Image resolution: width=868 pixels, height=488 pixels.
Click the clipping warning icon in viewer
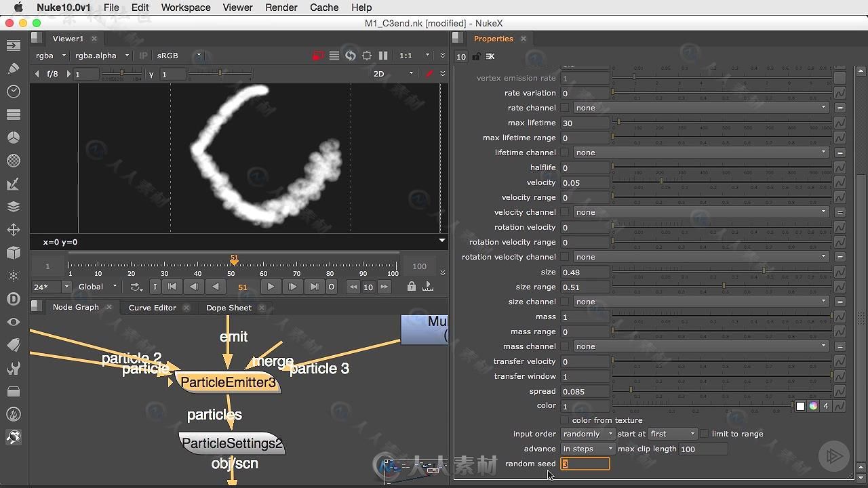click(x=318, y=56)
